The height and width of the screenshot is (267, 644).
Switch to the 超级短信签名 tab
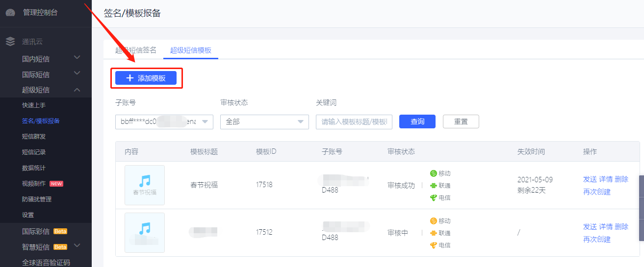[135, 50]
